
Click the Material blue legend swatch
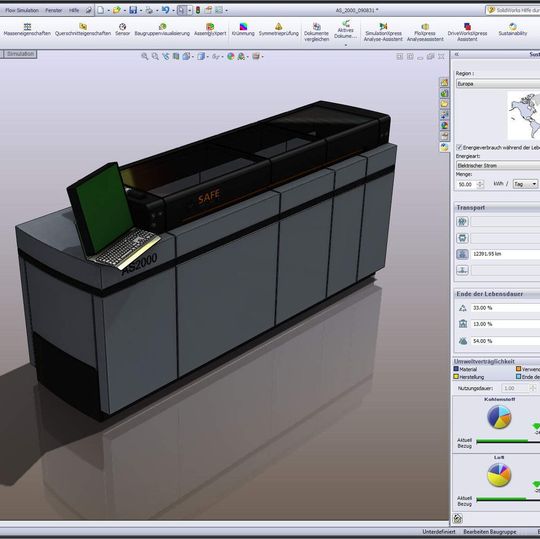(x=456, y=369)
